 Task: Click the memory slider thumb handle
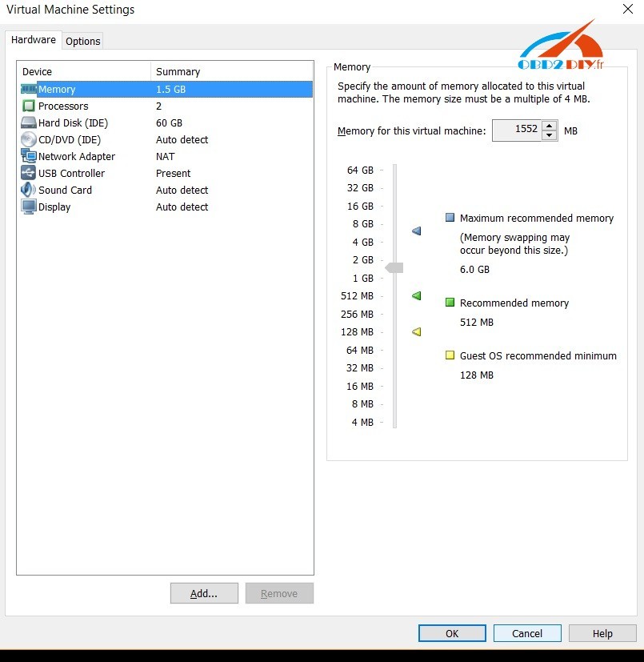(394, 267)
